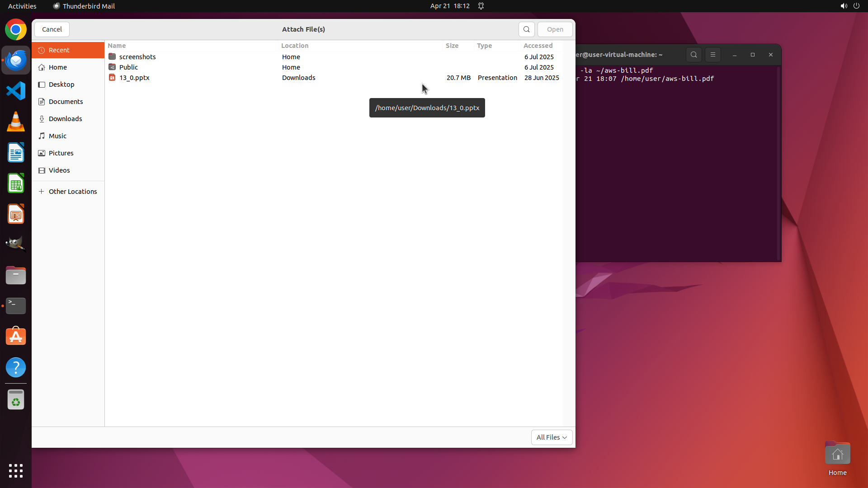Open terminal hamburger menu button
This screenshot has width=868, height=488.
pos(712,55)
